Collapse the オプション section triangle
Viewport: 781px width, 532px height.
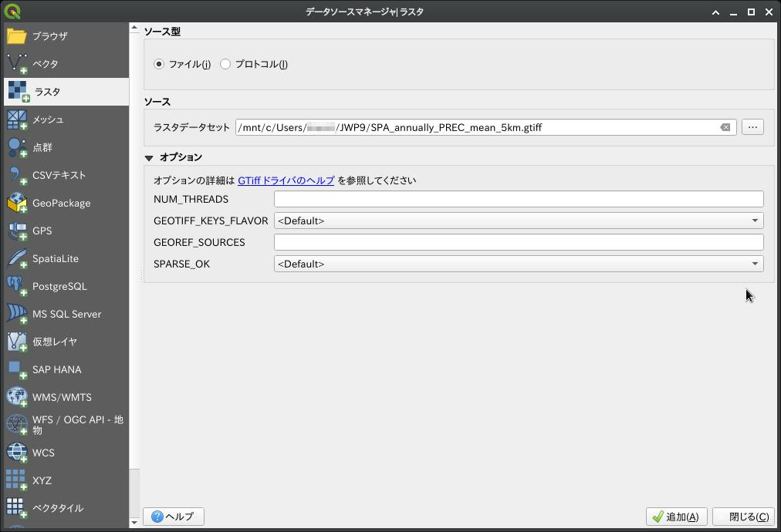tap(149, 158)
